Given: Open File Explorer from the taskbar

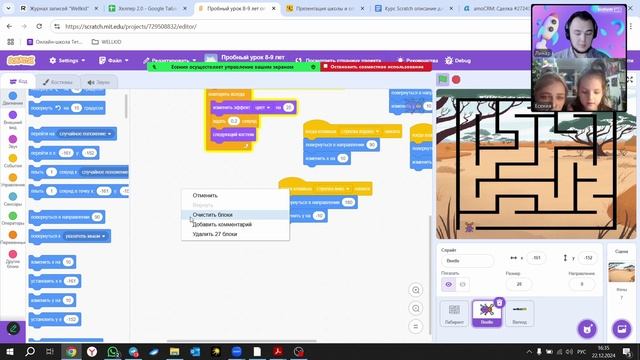Looking at the screenshot, I should [175, 351].
